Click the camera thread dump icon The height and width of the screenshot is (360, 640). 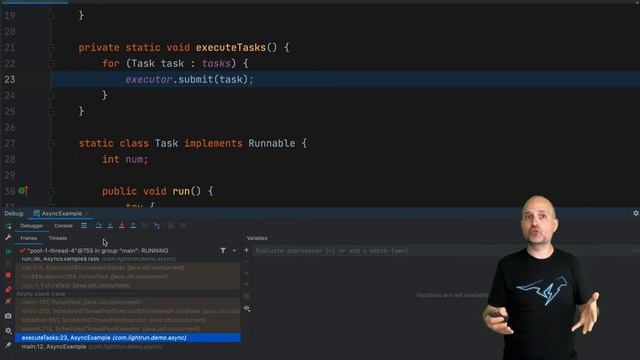click(x=8, y=316)
